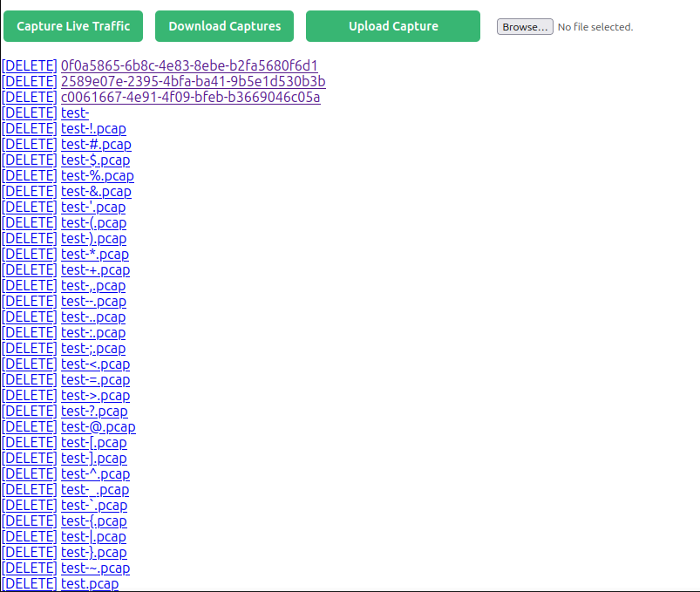Open the test-?.pcap link
700x592 pixels.
pyautogui.click(x=94, y=411)
